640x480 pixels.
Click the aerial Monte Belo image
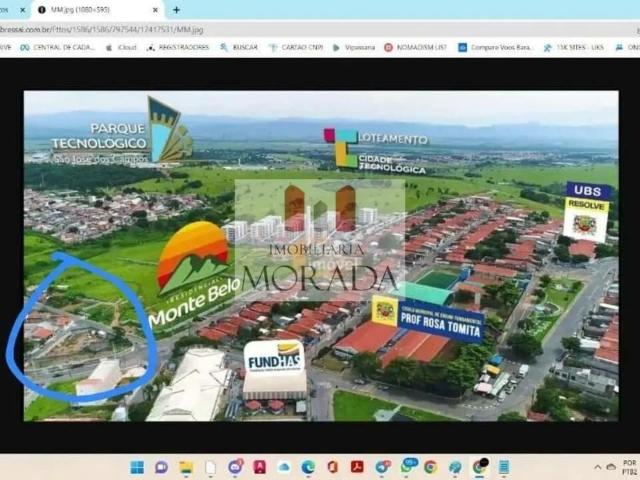pos(321,256)
